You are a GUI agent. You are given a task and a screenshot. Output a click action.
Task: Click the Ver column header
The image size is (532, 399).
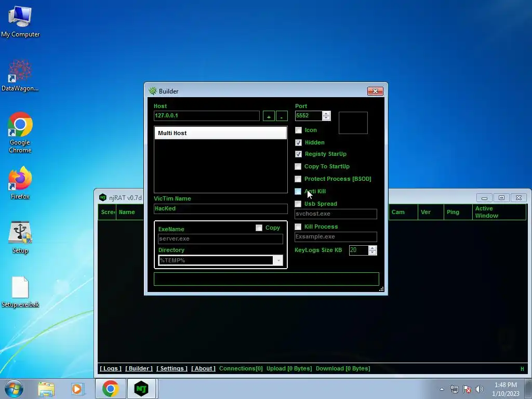(431, 212)
